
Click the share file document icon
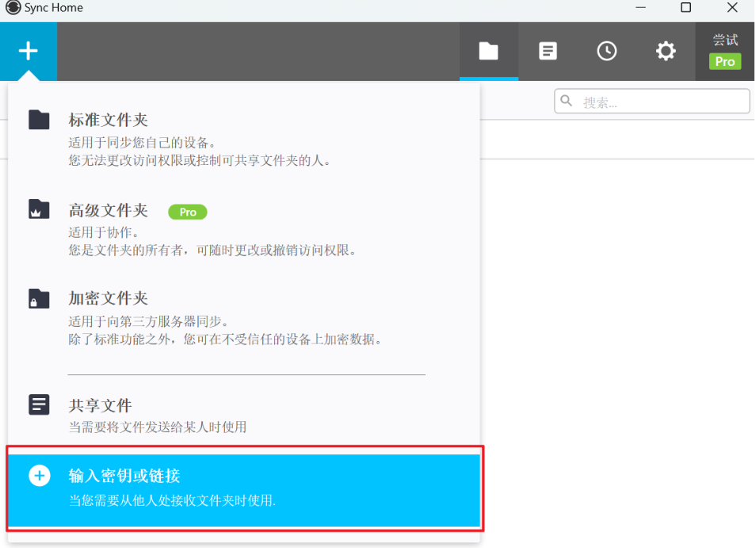39,404
